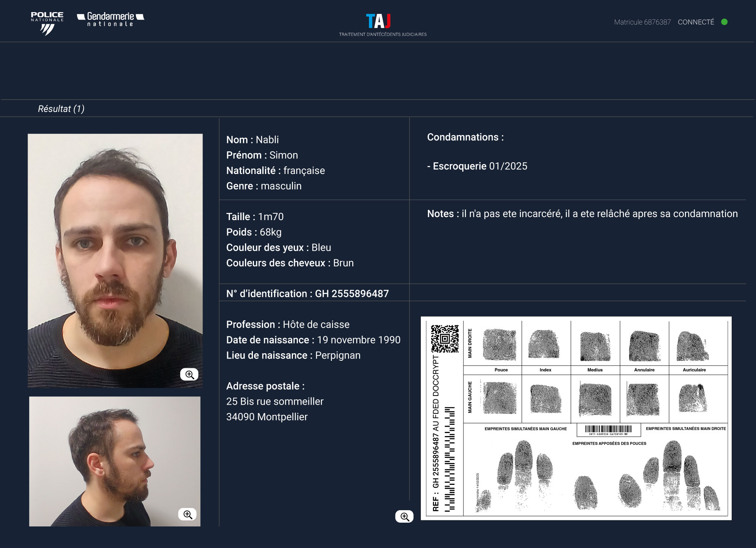Click the identification number GH 2555896487
This screenshot has height=548, width=756.
coord(352,293)
